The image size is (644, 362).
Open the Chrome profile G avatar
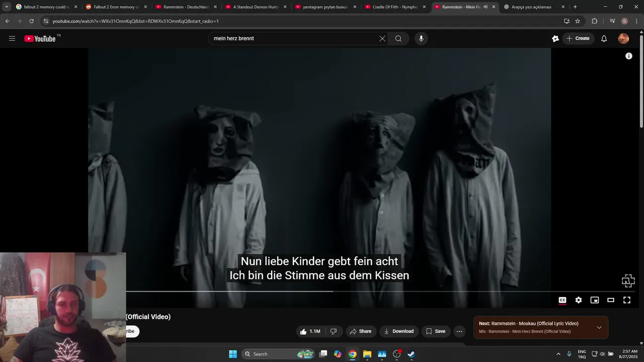click(x=624, y=21)
